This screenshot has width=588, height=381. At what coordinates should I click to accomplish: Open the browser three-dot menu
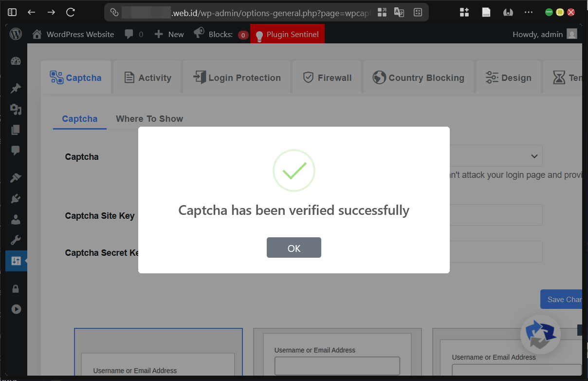[529, 12]
